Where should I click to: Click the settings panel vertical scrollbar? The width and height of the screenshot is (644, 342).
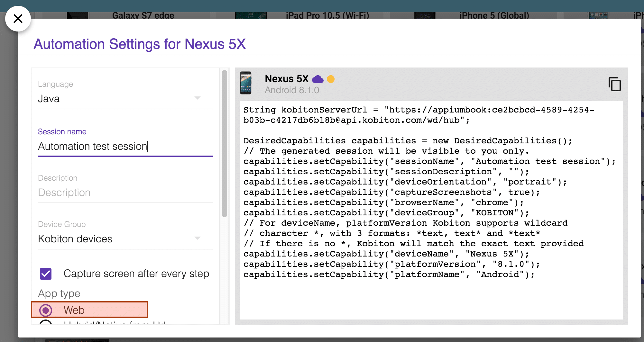coord(225,144)
